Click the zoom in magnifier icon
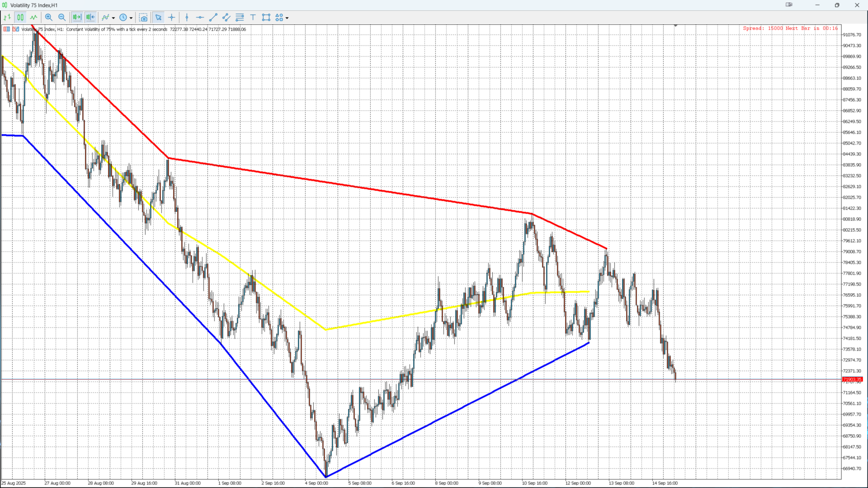 tap(49, 18)
